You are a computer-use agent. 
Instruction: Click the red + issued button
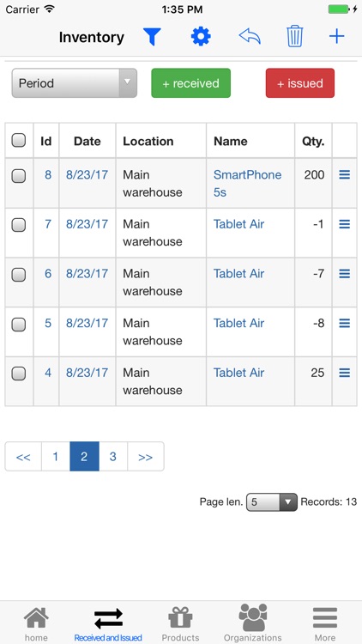click(x=300, y=83)
